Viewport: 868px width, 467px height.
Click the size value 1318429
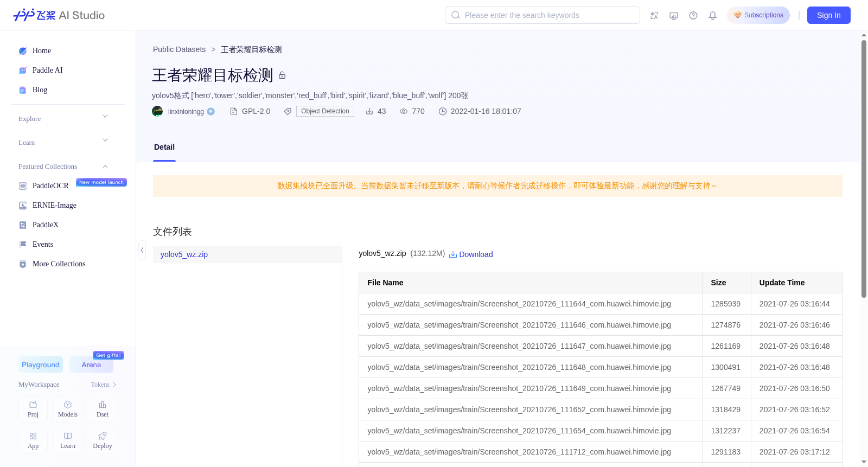tap(725, 410)
